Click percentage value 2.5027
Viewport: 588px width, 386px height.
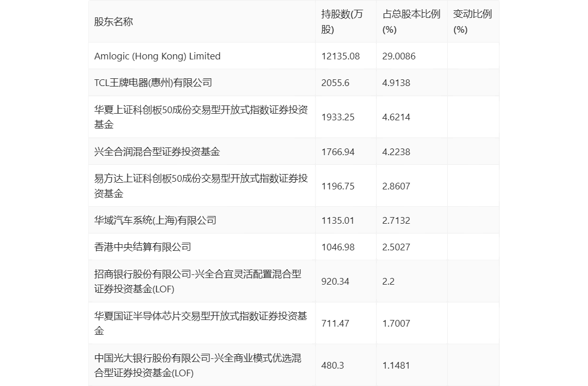point(396,247)
